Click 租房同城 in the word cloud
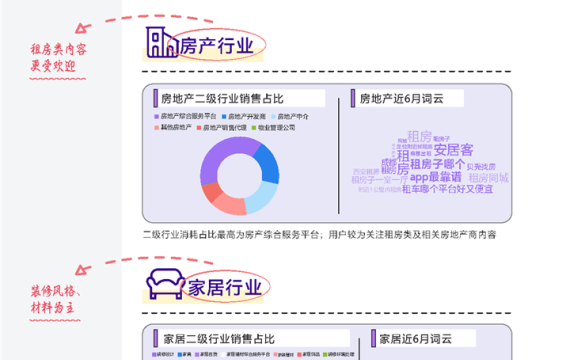The height and width of the screenshot is (360, 570). coord(488,178)
